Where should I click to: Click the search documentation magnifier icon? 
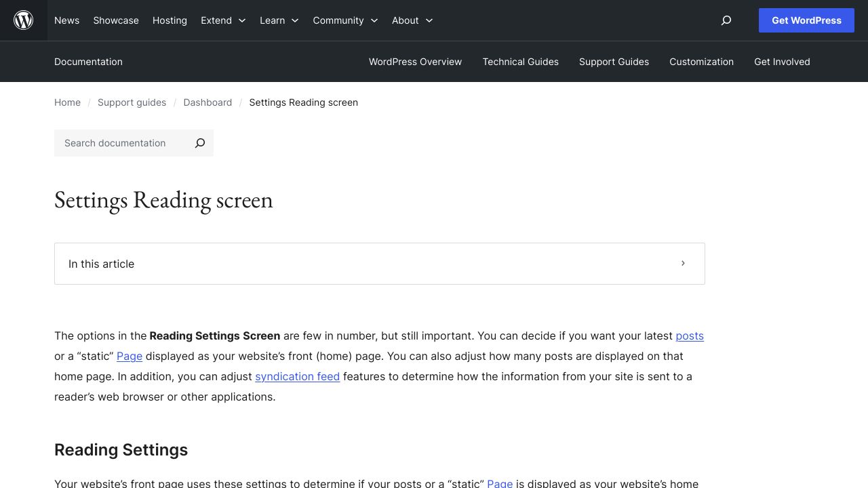[199, 143]
